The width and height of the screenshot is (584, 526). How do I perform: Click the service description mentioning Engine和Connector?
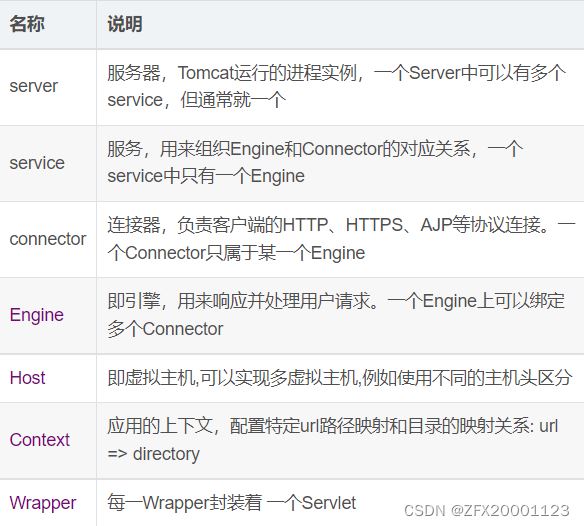click(x=315, y=162)
